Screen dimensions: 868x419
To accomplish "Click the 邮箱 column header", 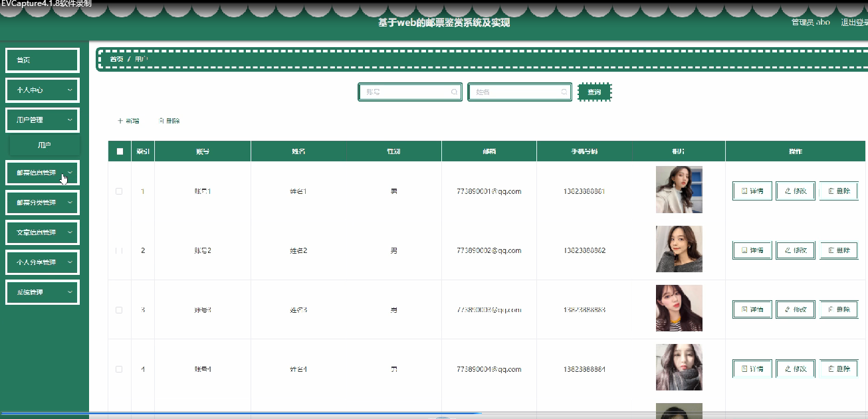I will [489, 151].
